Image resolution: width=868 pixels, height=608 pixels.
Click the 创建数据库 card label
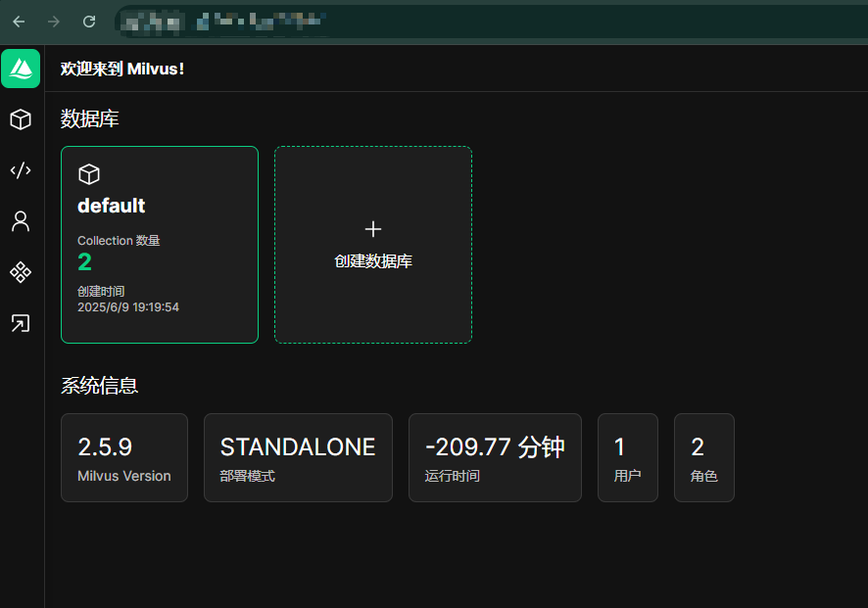[x=373, y=261]
